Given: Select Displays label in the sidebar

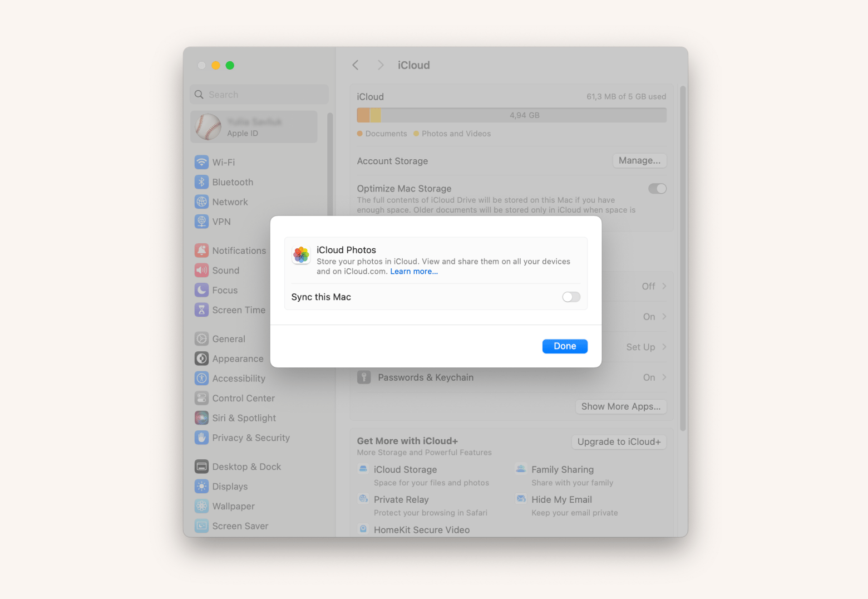Looking at the screenshot, I should (230, 487).
